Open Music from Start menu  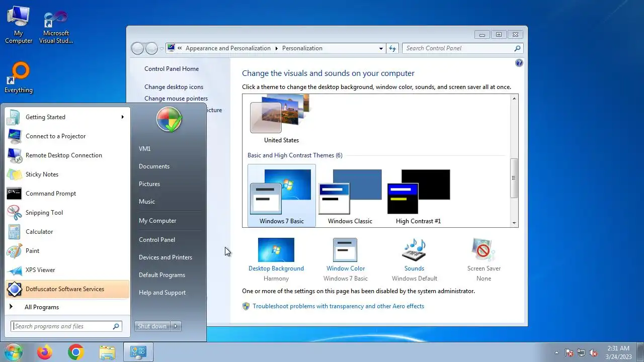point(147,202)
